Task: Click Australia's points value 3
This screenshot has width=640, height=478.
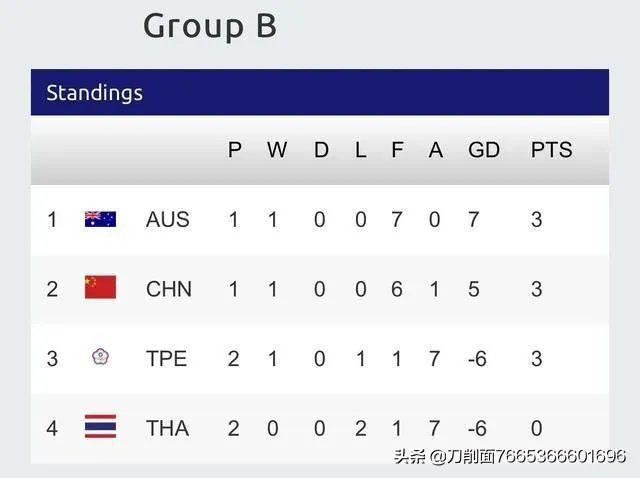Action: pyautogui.click(x=536, y=219)
